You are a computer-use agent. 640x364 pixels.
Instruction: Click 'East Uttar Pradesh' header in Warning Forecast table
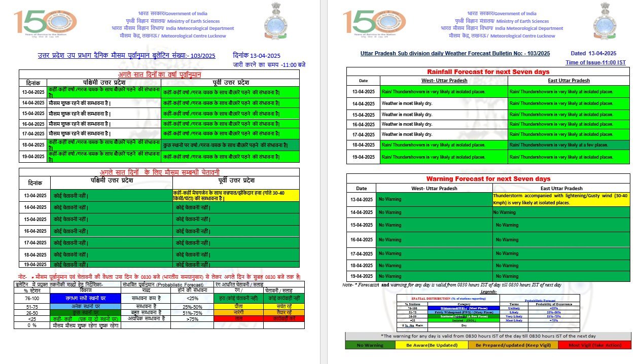(561, 188)
